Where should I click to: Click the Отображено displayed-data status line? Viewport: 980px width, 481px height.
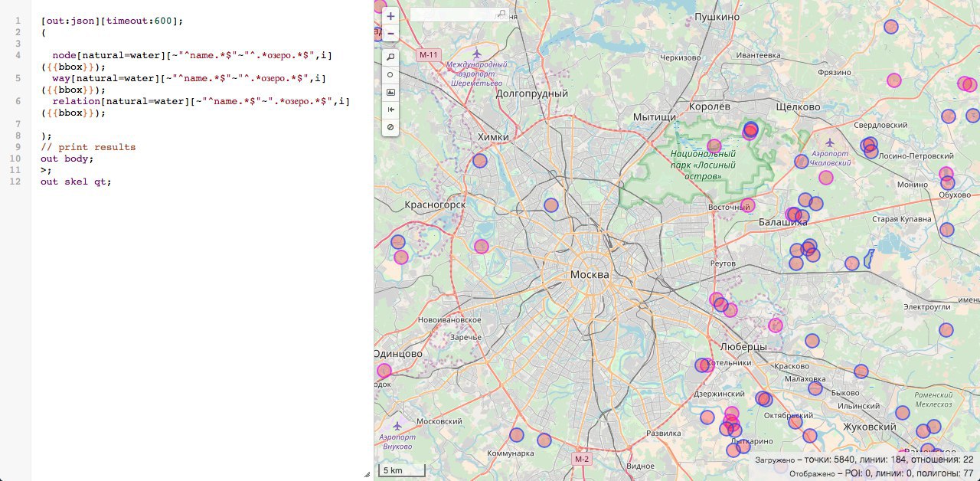(x=881, y=473)
